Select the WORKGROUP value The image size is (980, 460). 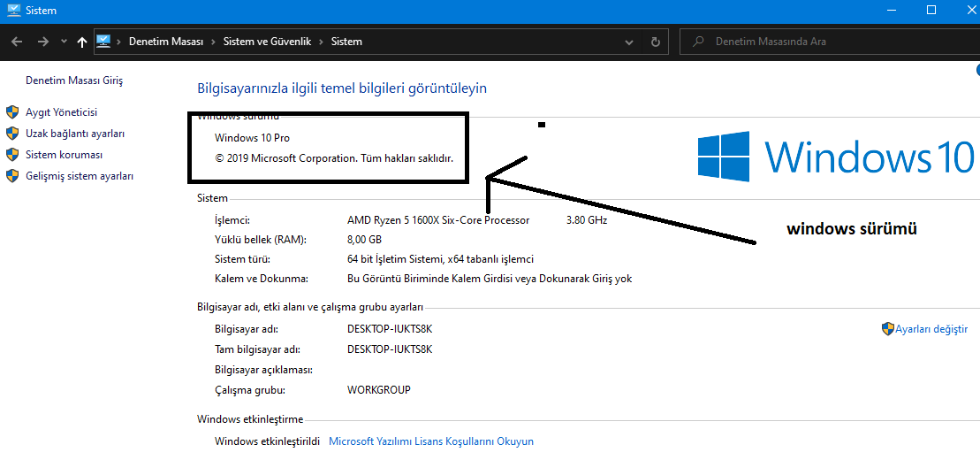[x=379, y=389]
